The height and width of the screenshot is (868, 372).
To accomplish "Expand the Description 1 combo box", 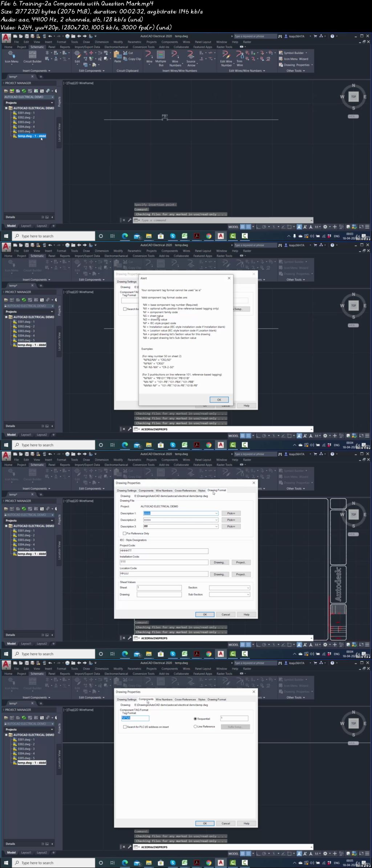I will coord(216,513).
